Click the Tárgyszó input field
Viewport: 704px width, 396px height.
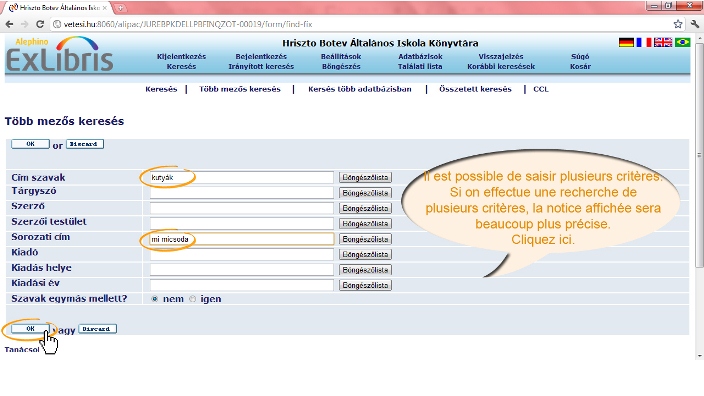(x=242, y=193)
